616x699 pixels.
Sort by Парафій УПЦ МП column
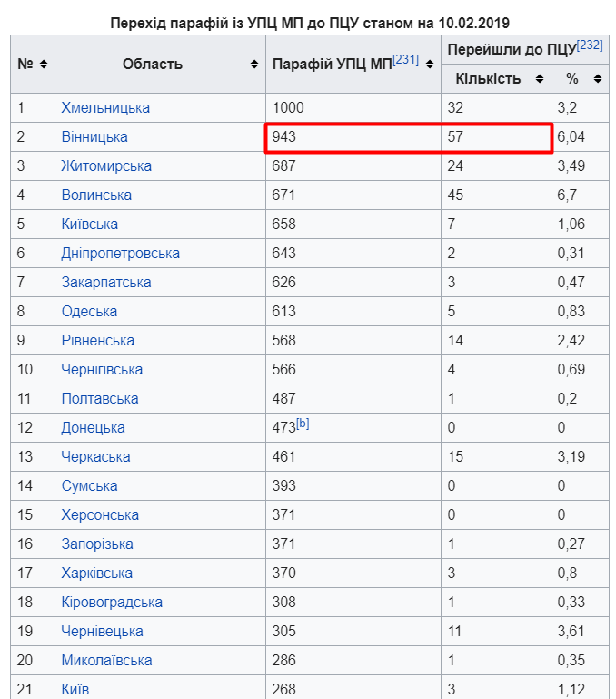pyautogui.click(x=429, y=65)
